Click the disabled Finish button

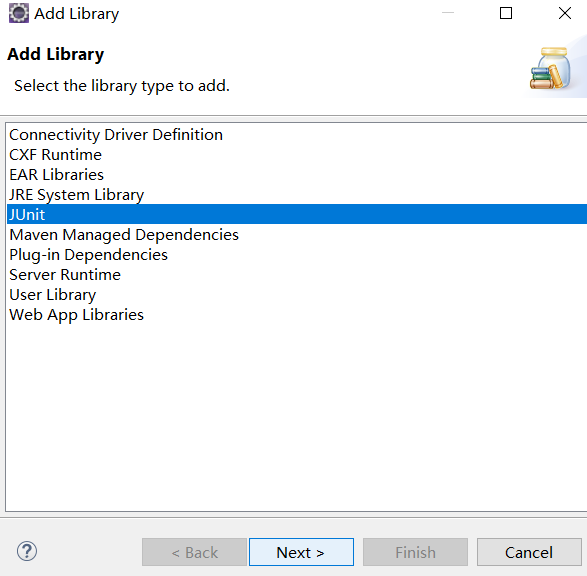point(415,552)
